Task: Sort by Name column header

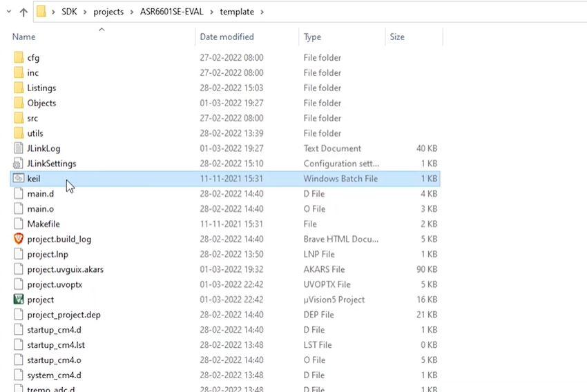Action: (x=24, y=37)
